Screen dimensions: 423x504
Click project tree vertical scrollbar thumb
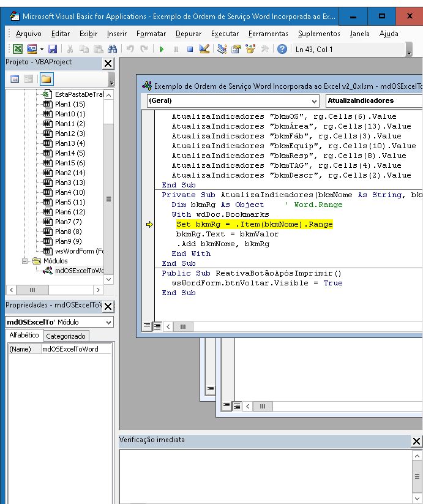[108, 199]
